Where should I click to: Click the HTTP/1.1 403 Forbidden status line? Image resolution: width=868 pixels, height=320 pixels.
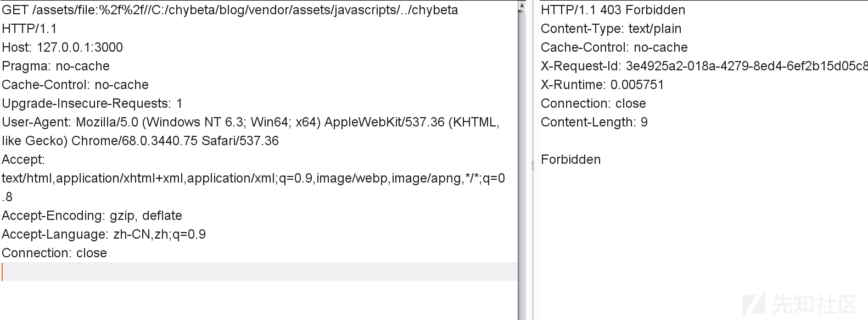click(613, 10)
